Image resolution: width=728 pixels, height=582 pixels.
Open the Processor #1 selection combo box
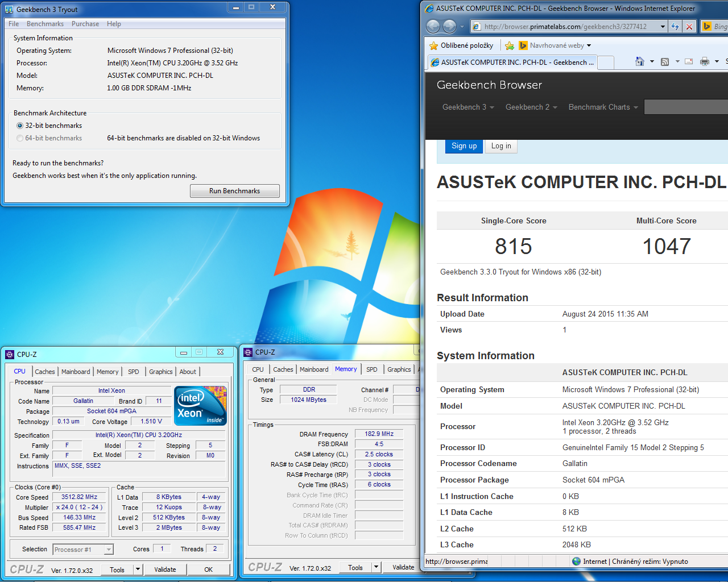click(x=83, y=550)
